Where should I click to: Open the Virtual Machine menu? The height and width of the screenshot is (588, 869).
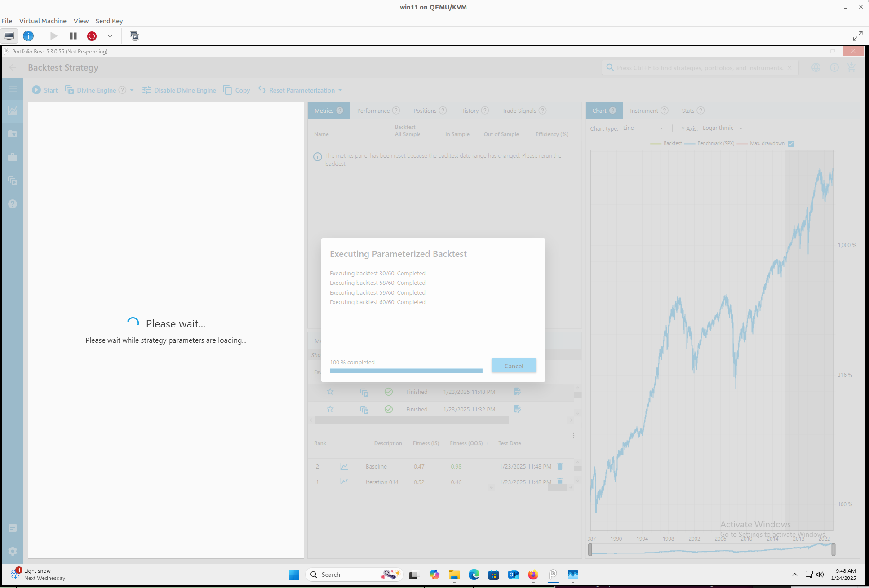[43, 21]
